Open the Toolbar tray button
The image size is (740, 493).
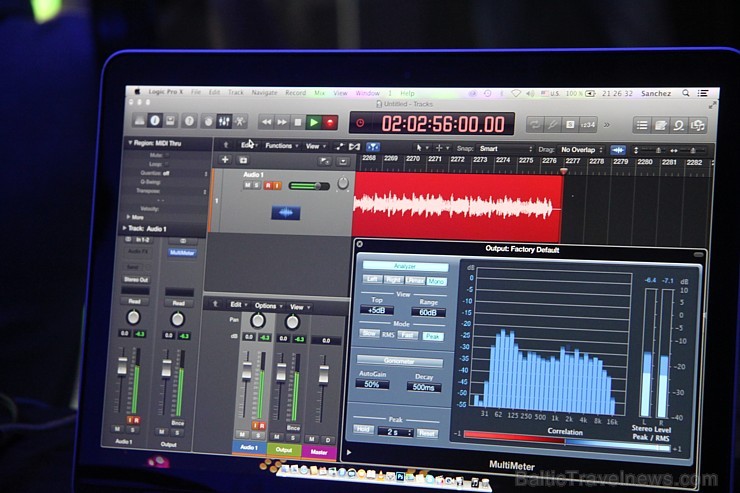(170, 121)
